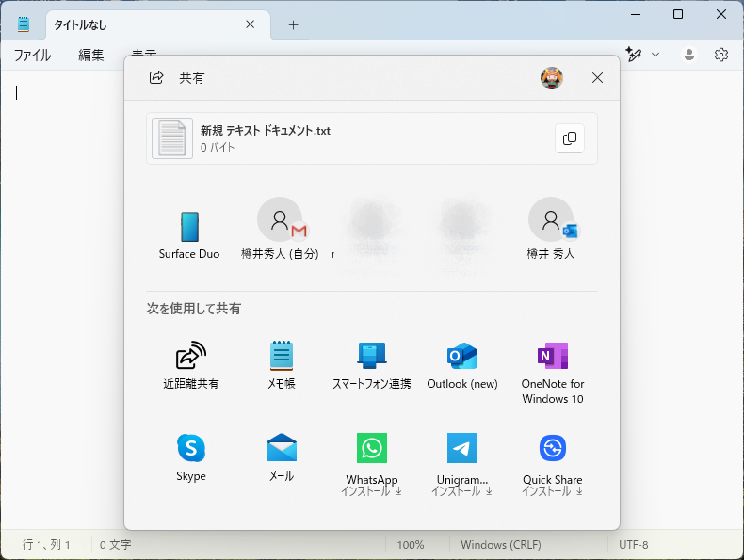Viewport: 744px width, 560px height.
Task: Open 近距離共有 nearby sharing
Action: (x=191, y=365)
